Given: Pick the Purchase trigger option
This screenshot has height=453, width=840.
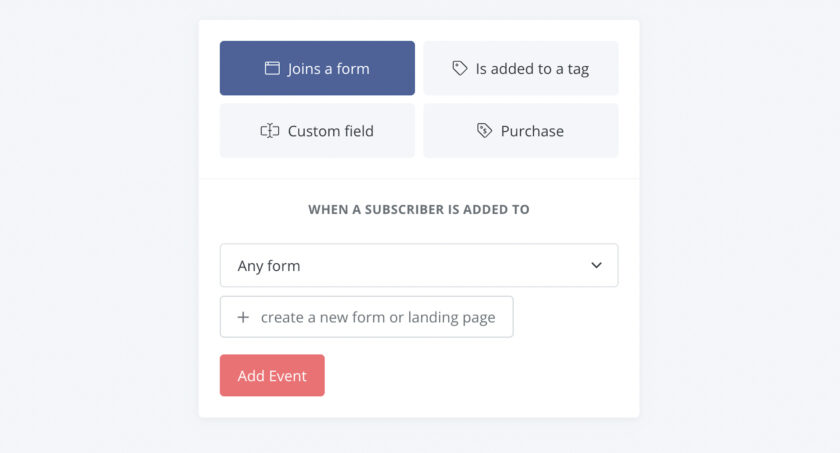Looking at the screenshot, I should pyautogui.click(x=521, y=131).
